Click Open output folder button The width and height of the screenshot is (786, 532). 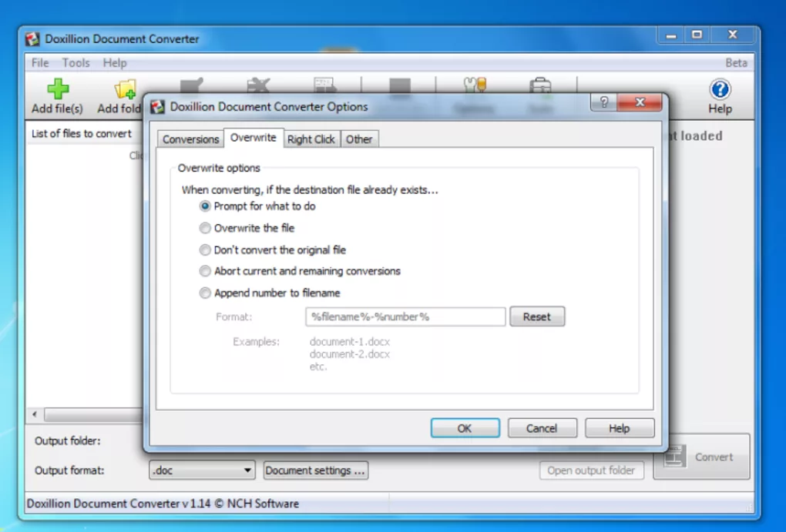[x=591, y=470]
